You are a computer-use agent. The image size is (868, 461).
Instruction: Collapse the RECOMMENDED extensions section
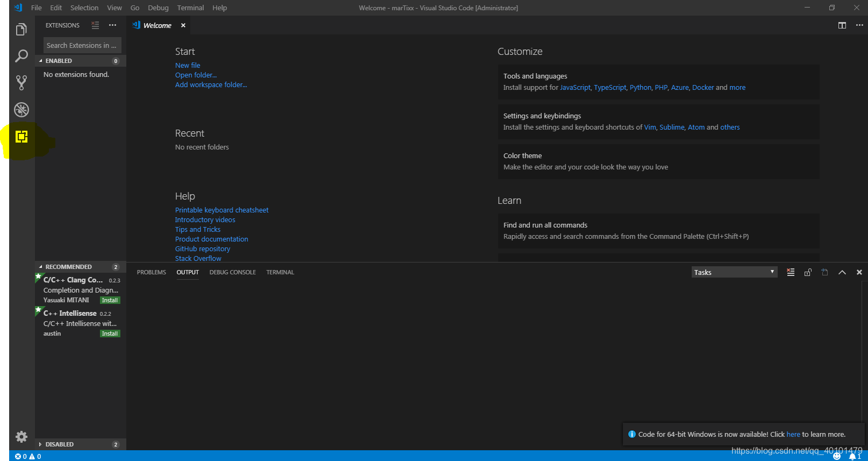[x=81, y=267]
